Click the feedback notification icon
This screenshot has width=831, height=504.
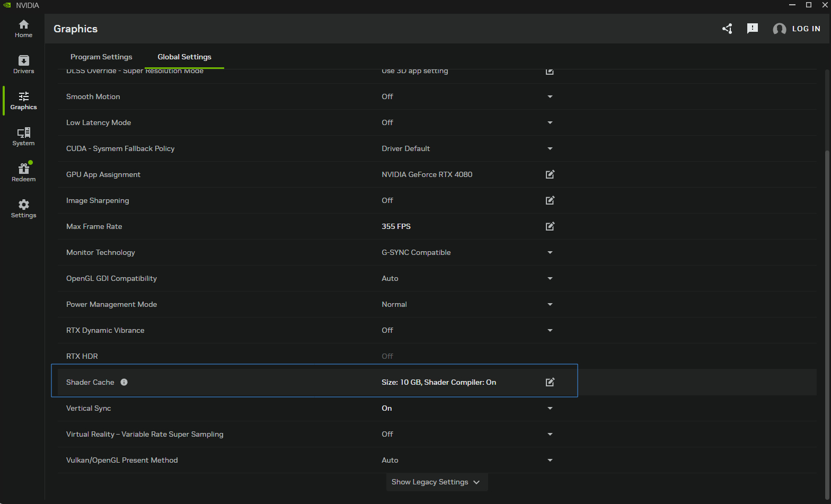tap(753, 29)
